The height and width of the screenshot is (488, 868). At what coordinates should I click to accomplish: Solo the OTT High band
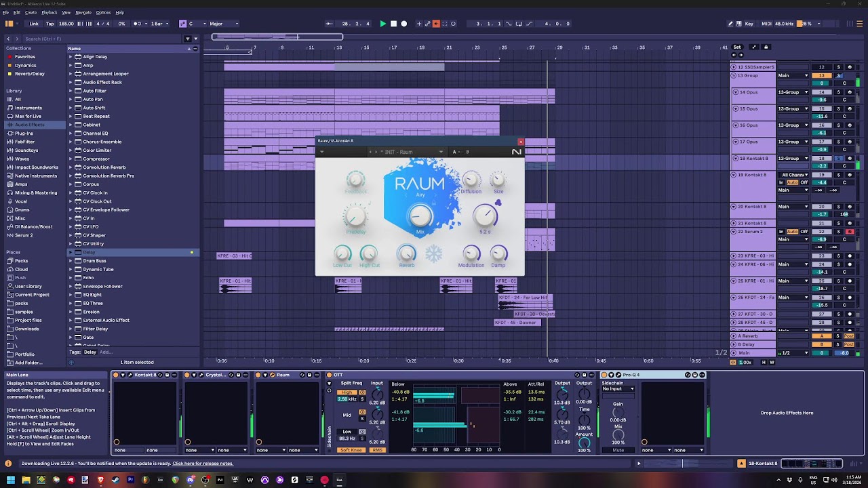[x=362, y=399]
